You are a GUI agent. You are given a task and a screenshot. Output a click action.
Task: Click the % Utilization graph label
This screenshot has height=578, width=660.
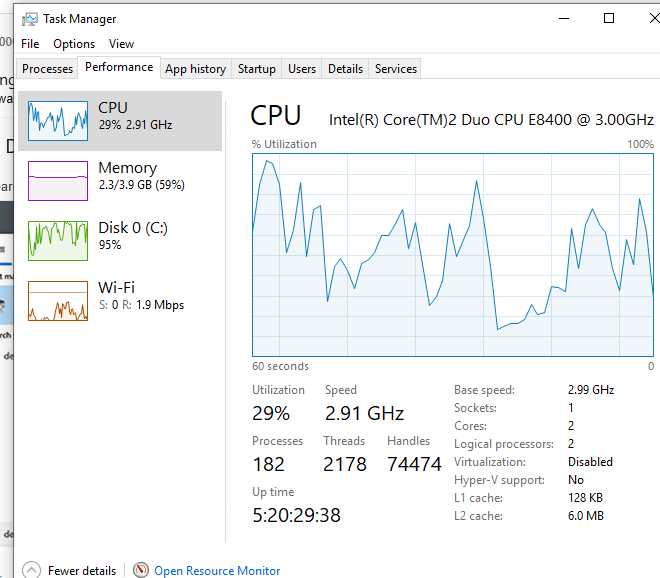(x=284, y=144)
